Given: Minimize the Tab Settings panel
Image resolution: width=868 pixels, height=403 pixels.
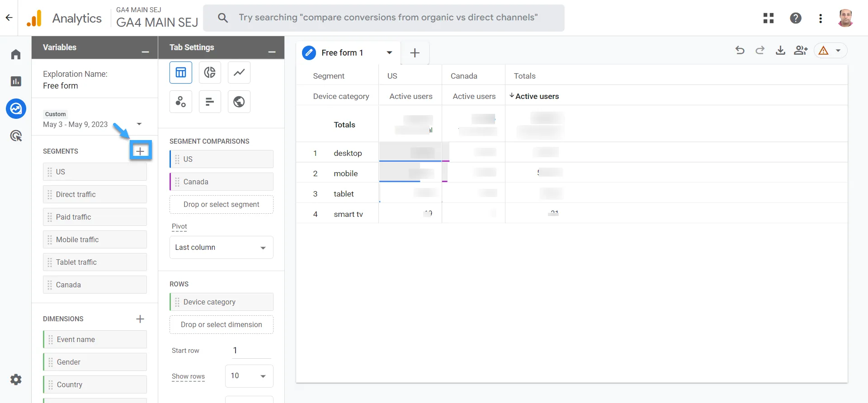Looking at the screenshot, I should (x=272, y=52).
